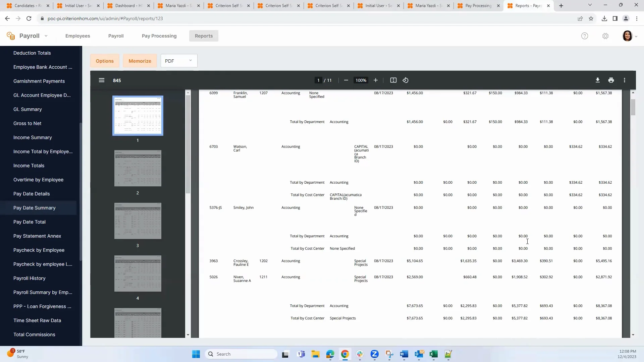Open Excel from the taskbar
This screenshot has height=362, width=644.
(434, 354)
